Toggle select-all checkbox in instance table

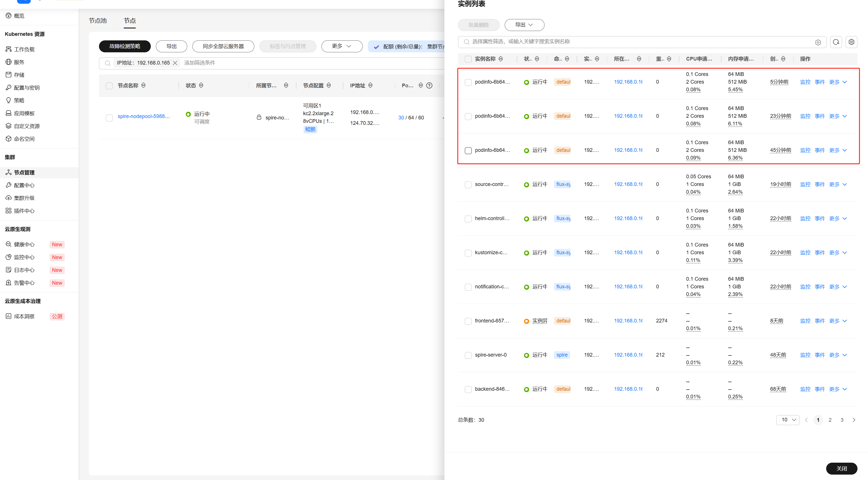coord(468,59)
